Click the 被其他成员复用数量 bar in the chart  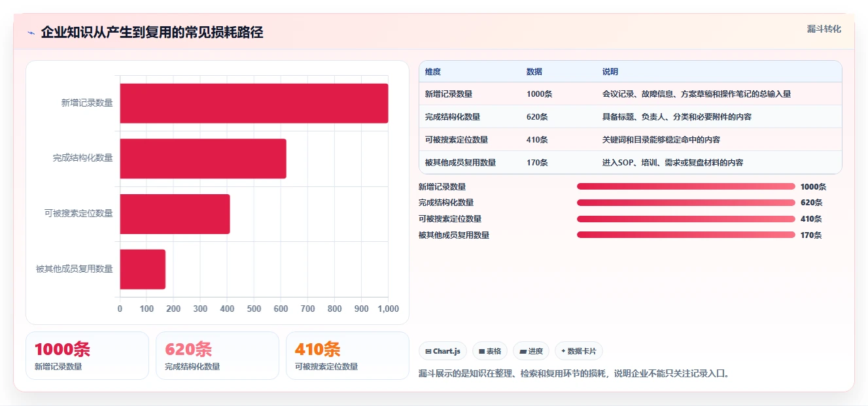pyautogui.click(x=143, y=269)
